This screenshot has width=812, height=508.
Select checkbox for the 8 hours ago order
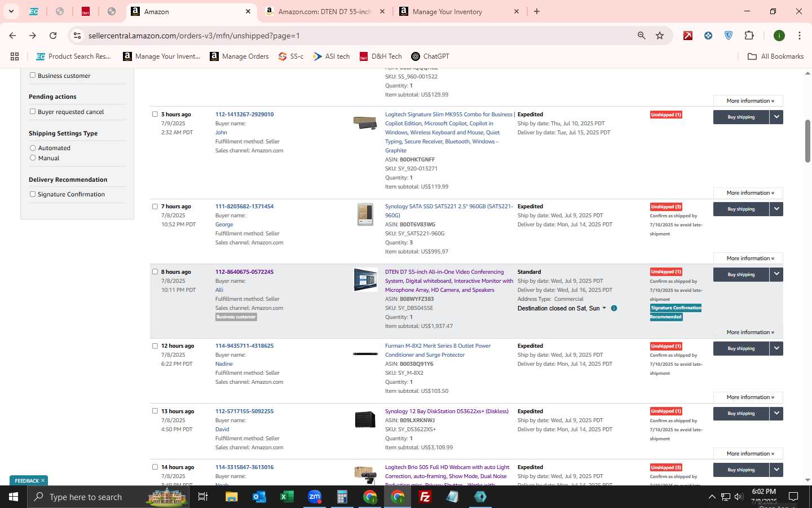[155, 271]
